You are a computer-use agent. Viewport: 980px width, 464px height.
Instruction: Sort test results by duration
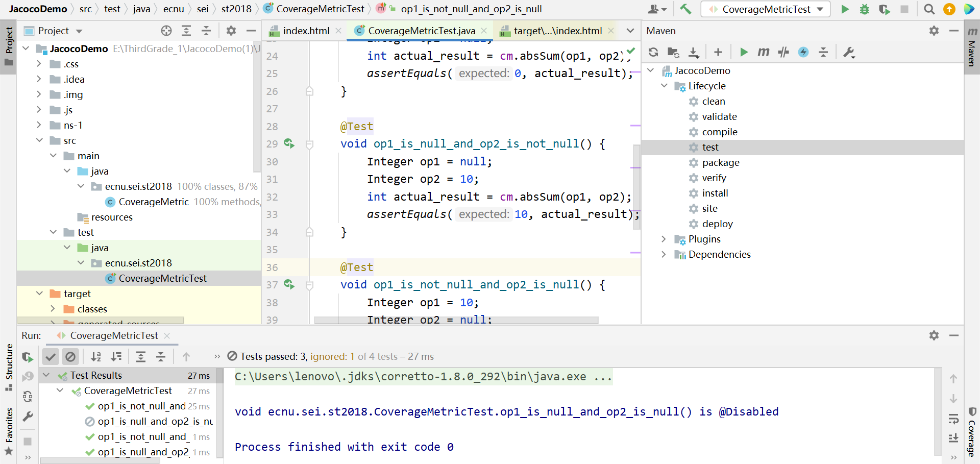[116, 357]
